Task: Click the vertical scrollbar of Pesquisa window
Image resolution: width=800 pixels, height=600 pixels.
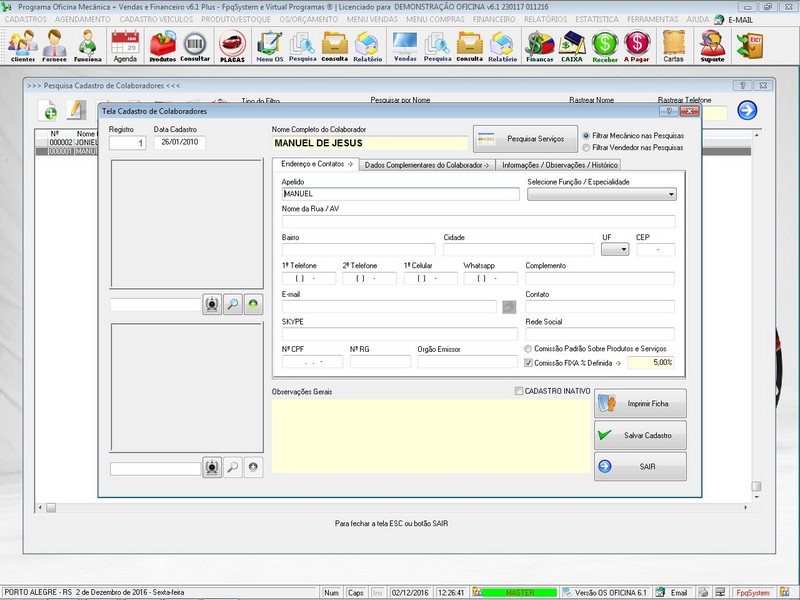Action: click(x=756, y=316)
